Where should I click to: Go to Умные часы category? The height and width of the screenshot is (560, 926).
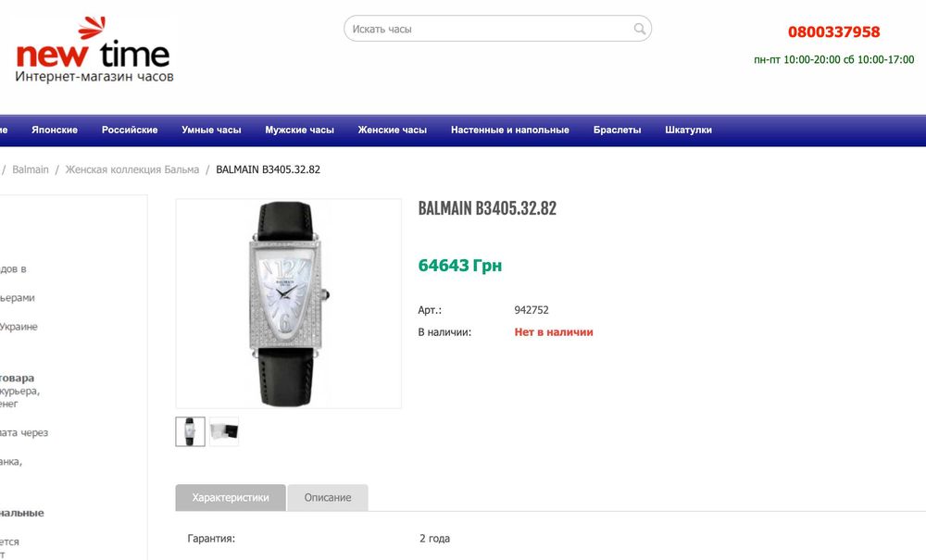pos(211,131)
